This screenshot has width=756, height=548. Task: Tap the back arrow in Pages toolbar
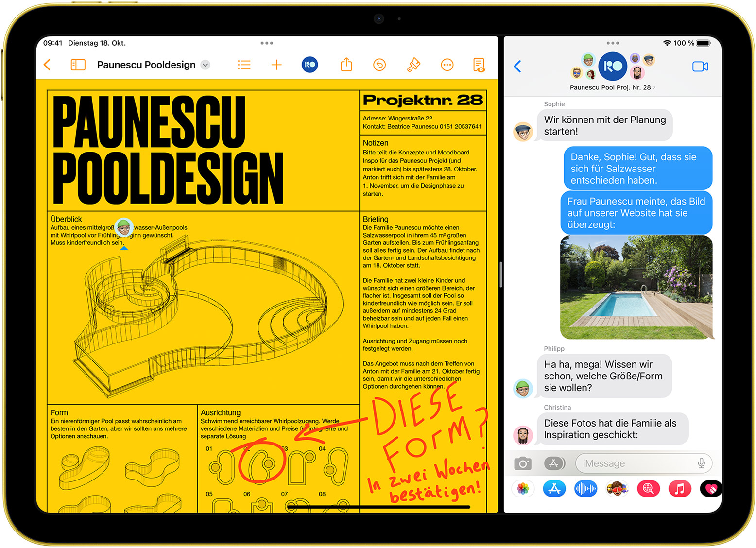pos(48,65)
